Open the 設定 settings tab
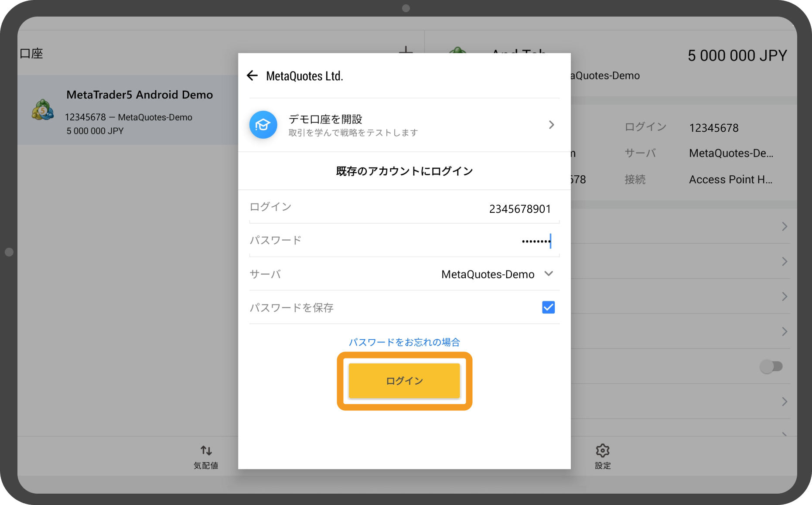The image size is (812, 505). [603, 457]
